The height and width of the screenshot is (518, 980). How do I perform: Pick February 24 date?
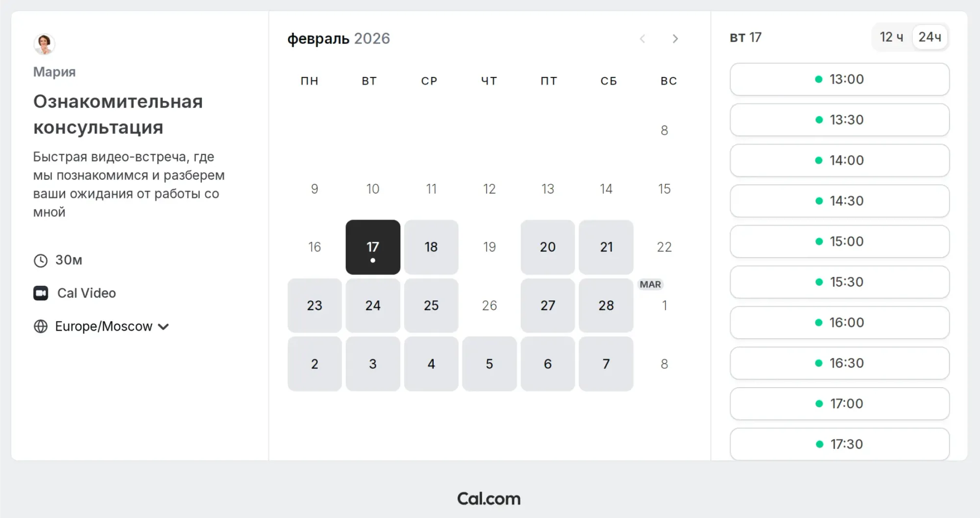(x=373, y=305)
